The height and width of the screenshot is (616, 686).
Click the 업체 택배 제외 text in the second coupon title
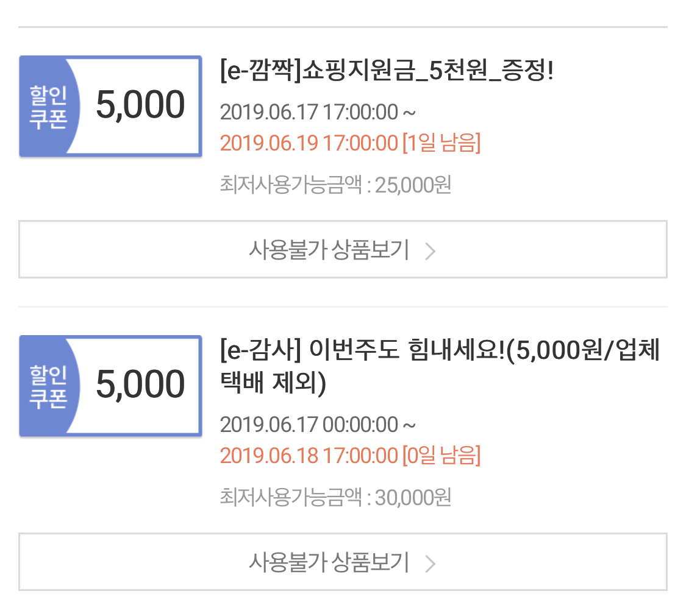(x=273, y=384)
